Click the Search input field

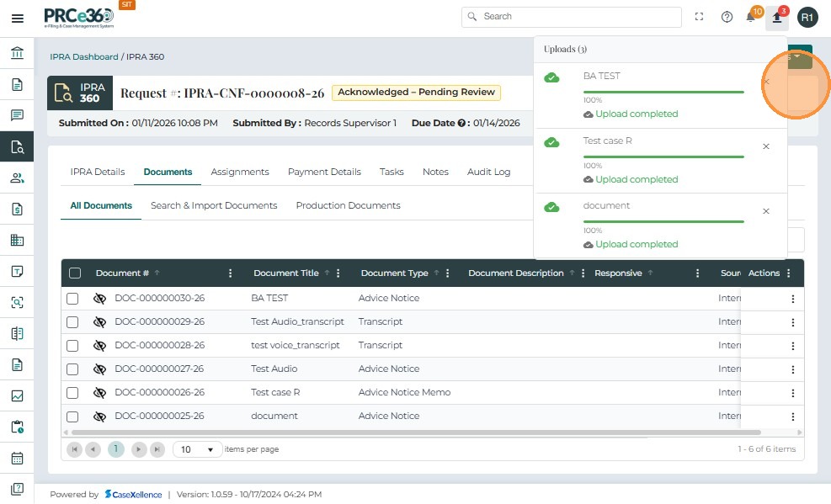573,17
